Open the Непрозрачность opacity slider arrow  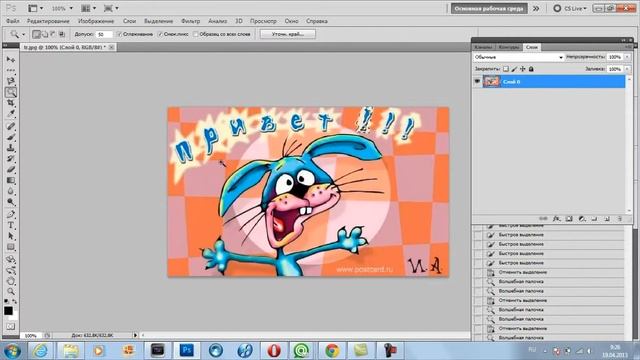[627, 57]
